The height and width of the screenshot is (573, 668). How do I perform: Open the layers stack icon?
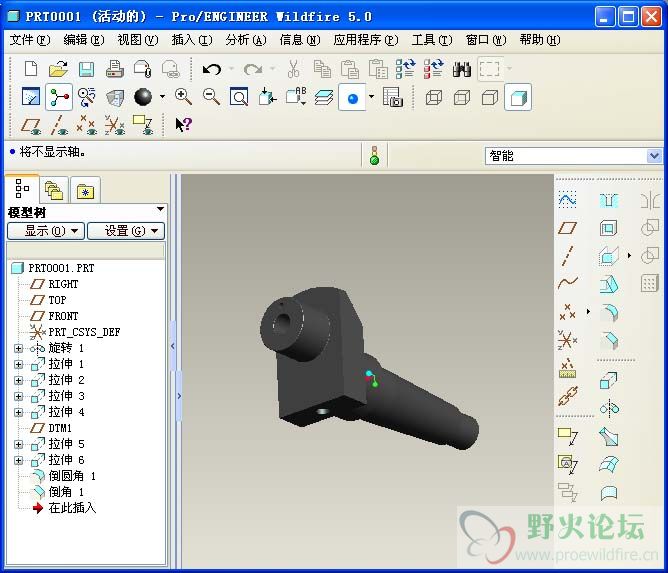pyautogui.click(x=324, y=97)
